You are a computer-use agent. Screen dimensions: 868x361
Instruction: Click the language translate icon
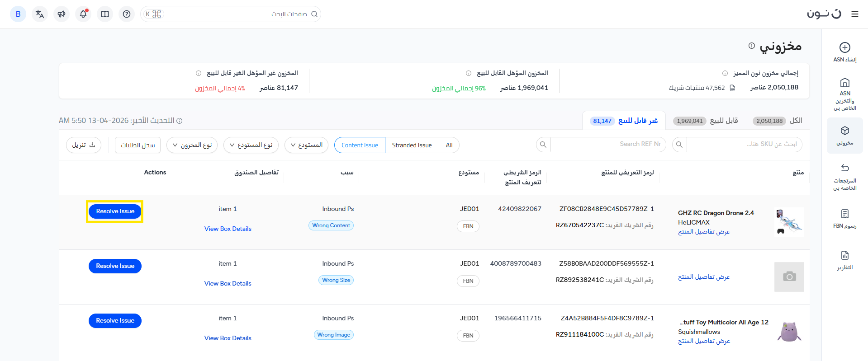(x=40, y=14)
